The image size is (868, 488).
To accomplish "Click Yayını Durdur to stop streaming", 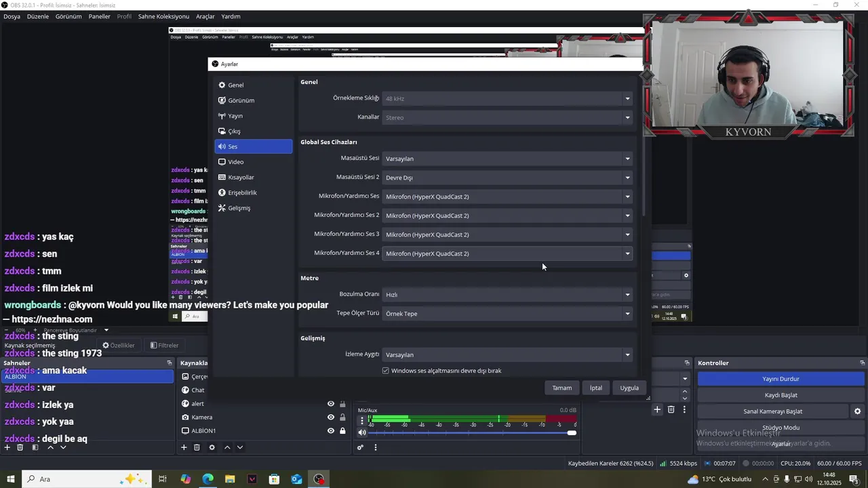I will (781, 379).
